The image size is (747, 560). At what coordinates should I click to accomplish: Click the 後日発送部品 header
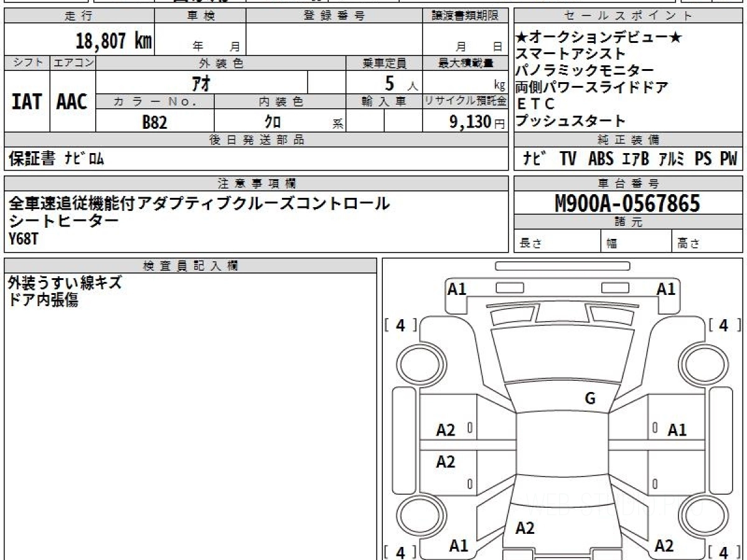coord(256,140)
